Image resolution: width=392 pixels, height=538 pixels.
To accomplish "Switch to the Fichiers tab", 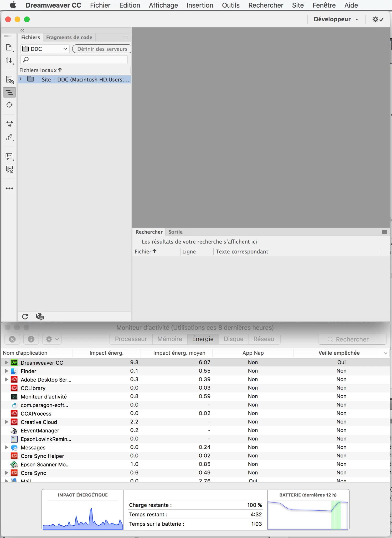I will point(30,37).
